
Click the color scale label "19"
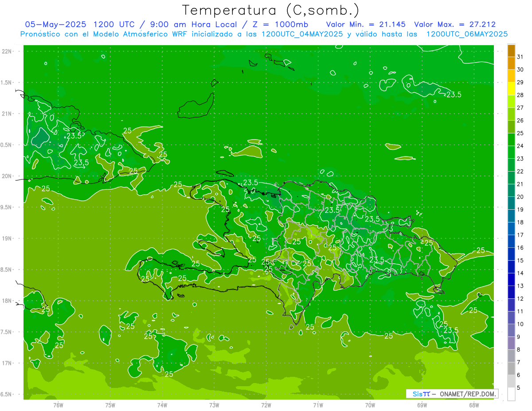[x=520, y=210]
